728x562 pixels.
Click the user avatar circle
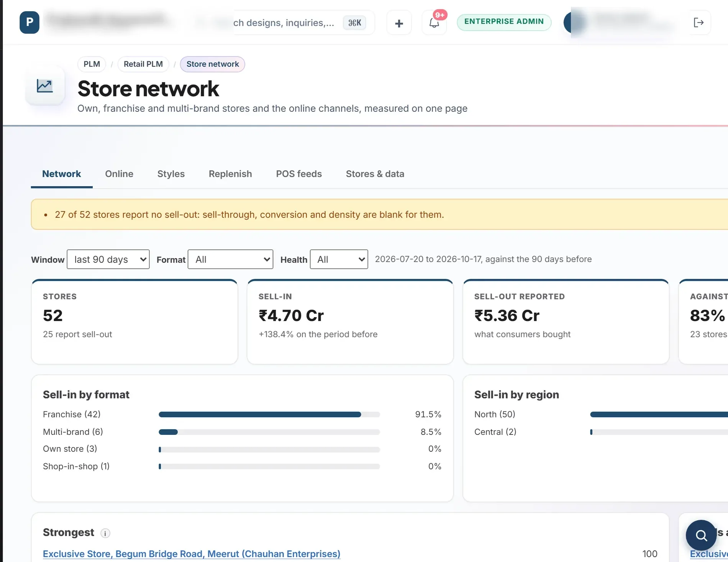pyautogui.click(x=575, y=22)
